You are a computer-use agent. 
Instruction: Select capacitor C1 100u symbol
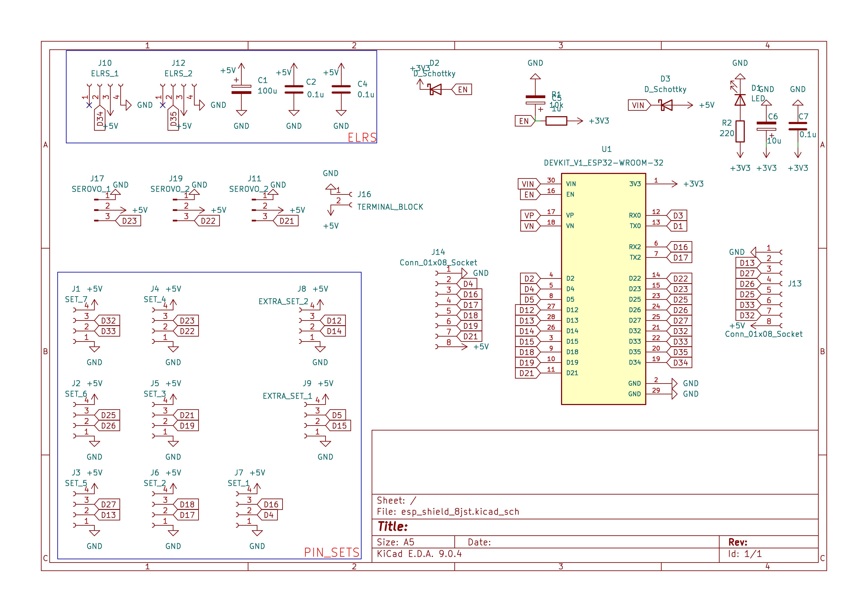pos(241,90)
